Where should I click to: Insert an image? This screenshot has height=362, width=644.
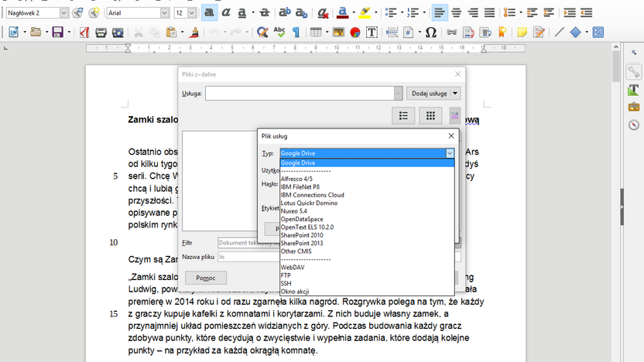click(x=338, y=32)
